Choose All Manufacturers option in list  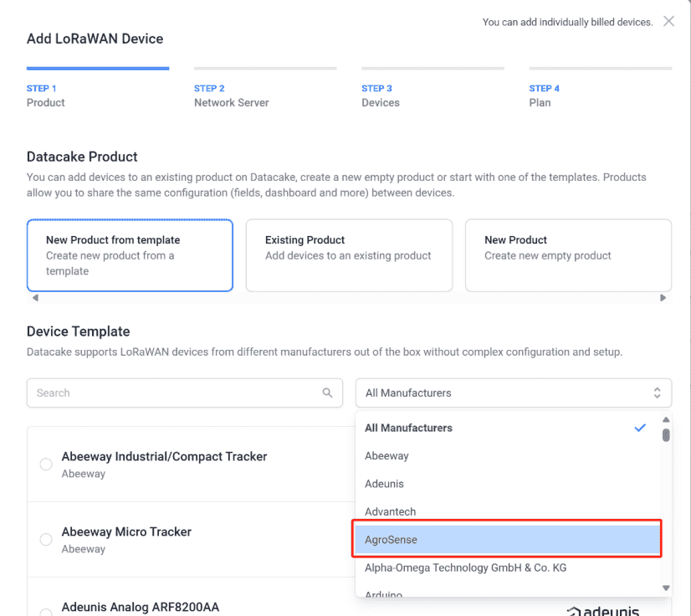507,428
